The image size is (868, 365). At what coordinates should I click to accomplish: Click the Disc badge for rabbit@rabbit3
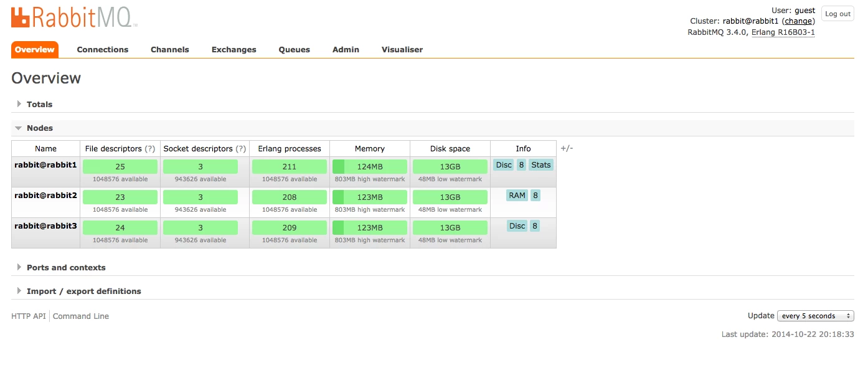[x=517, y=226]
